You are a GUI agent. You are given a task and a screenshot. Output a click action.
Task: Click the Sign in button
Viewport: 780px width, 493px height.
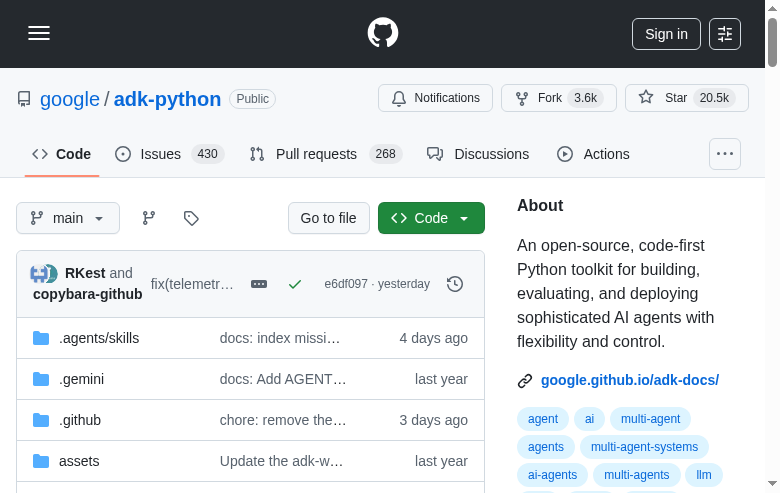(666, 34)
